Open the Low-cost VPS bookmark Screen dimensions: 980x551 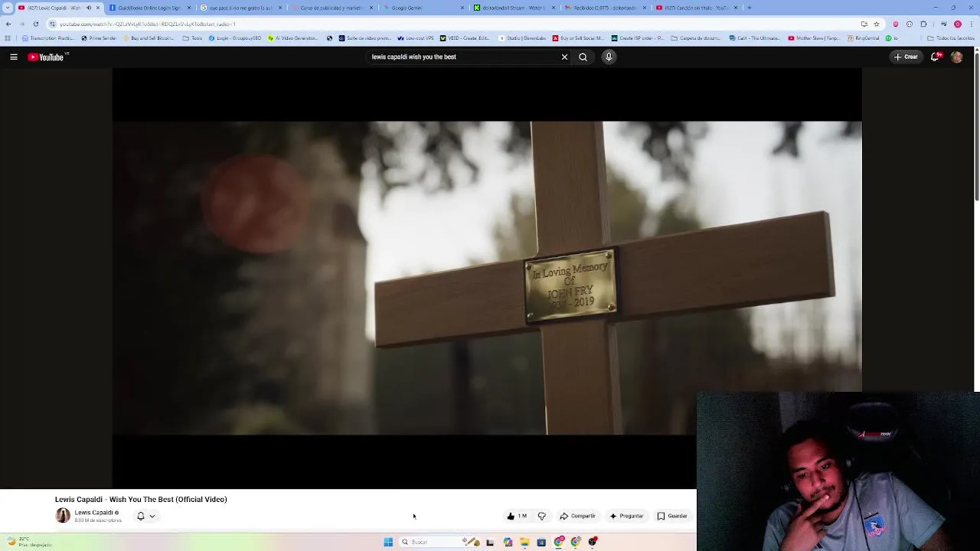[x=416, y=38]
